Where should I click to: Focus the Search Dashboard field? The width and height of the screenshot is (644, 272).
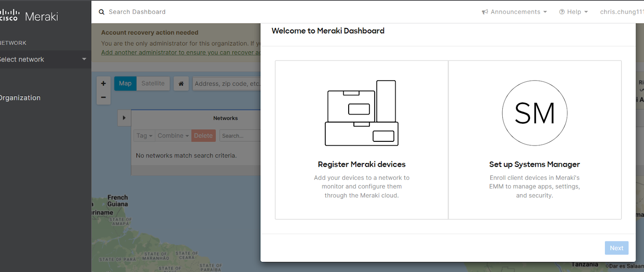(x=137, y=12)
